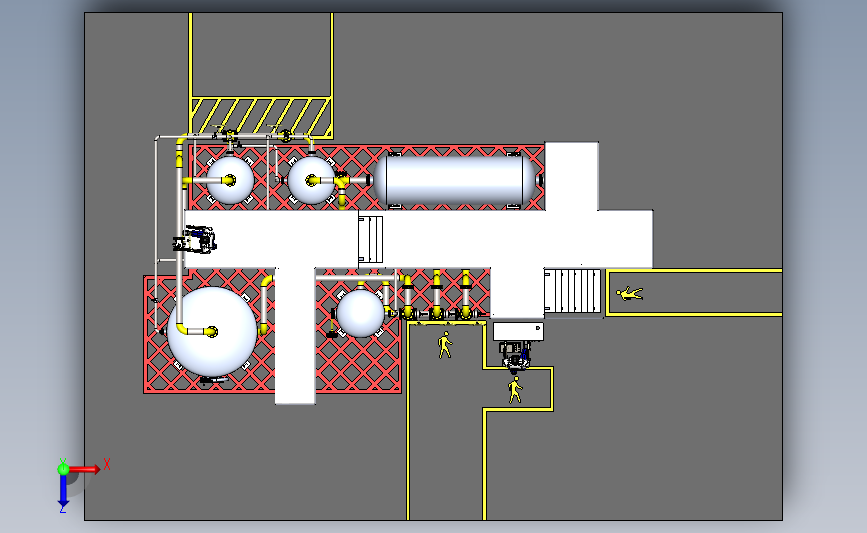Select the small sphere tank beside yellow pipes

click(360, 313)
